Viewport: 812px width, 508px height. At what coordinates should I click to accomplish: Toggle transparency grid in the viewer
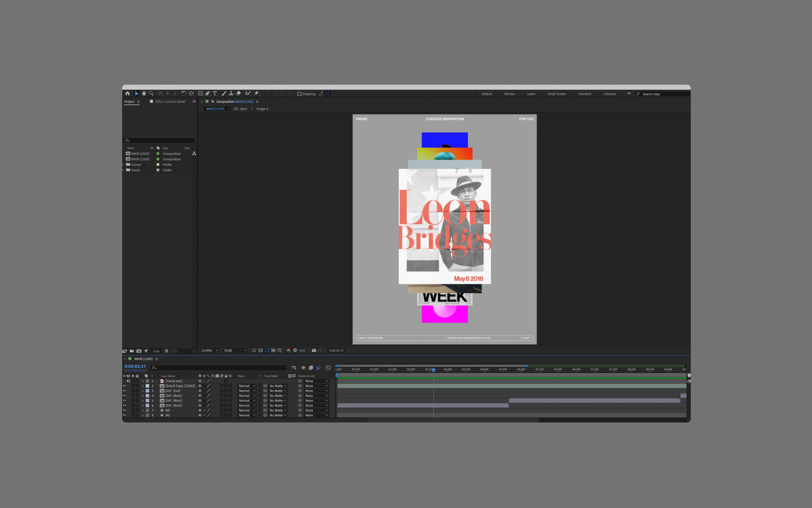[x=260, y=351]
